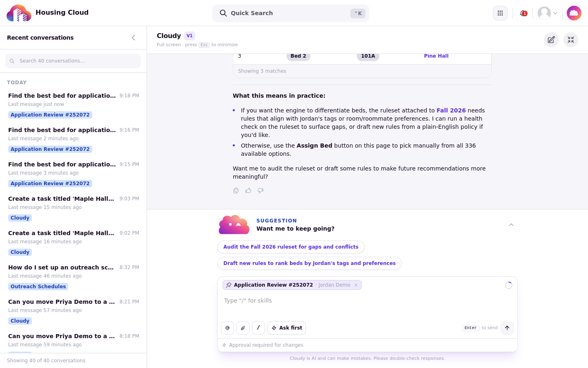Open the 8:18 PM 'Can you move Priya' conversation

73,341
